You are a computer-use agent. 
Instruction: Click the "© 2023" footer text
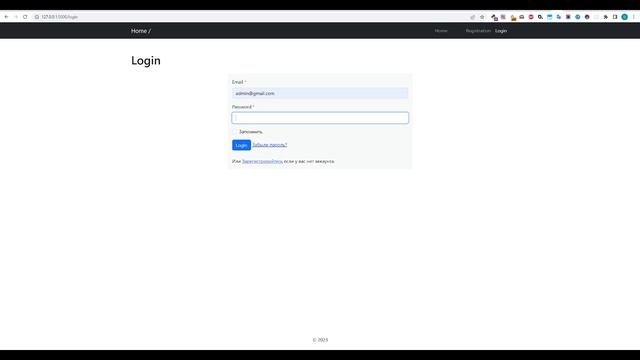click(320, 340)
